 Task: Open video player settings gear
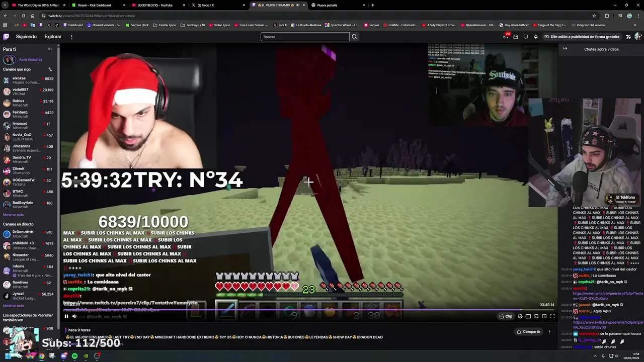click(520, 316)
